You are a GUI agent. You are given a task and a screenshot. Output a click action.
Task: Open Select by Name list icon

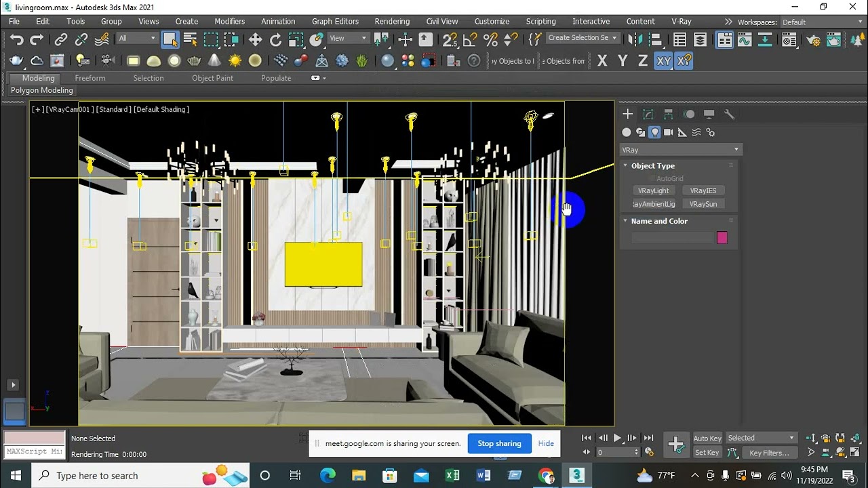[190, 39]
